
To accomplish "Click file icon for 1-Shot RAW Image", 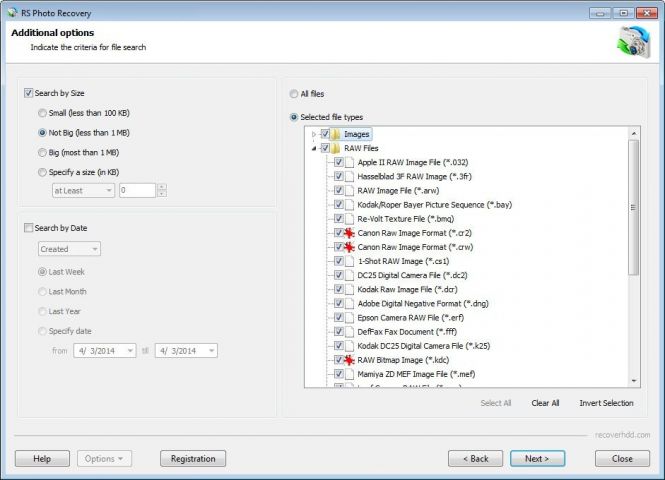I will click(x=349, y=261).
